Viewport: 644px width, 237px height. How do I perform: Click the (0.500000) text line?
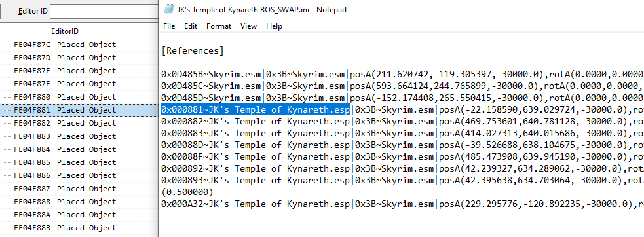point(187,192)
